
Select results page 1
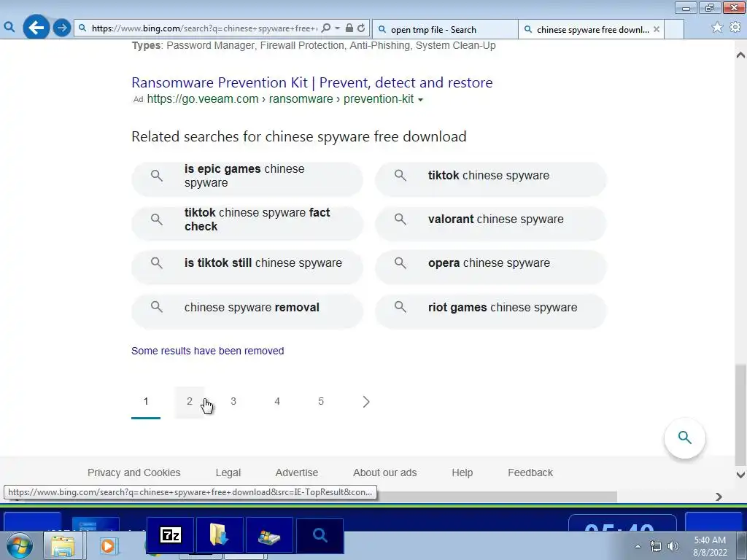[x=146, y=402]
